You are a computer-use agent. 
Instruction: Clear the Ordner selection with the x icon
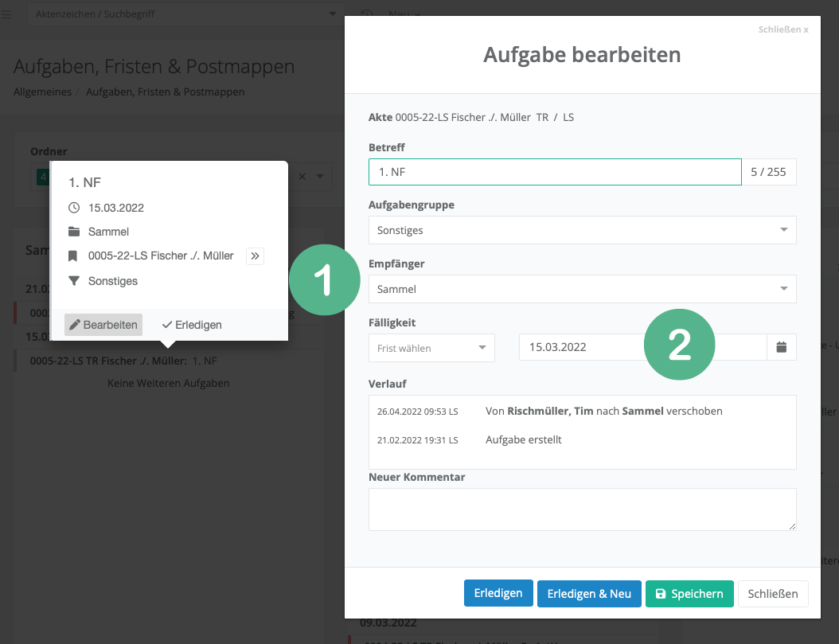(x=302, y=176)
